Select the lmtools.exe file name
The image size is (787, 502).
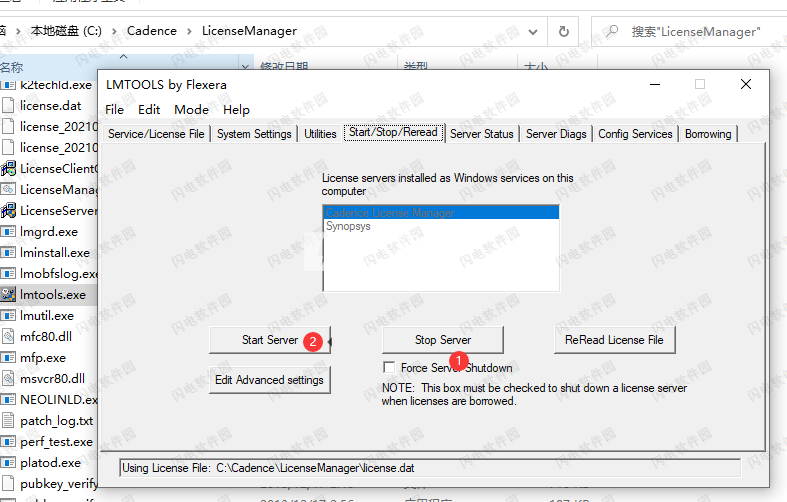click(53, 295)
